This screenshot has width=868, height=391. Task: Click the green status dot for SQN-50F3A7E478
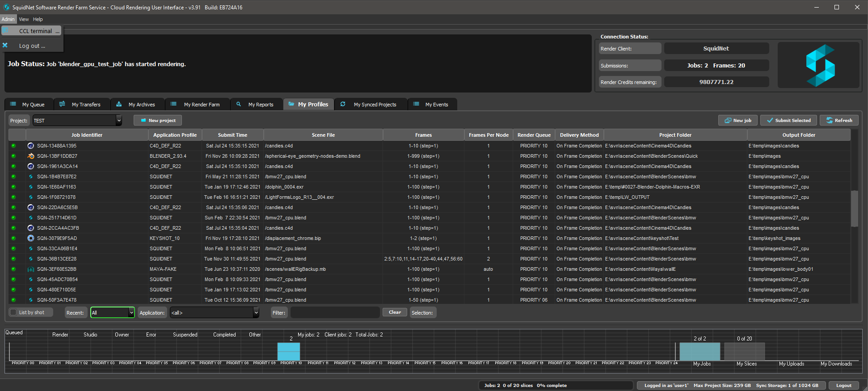[x=13, y=300]
